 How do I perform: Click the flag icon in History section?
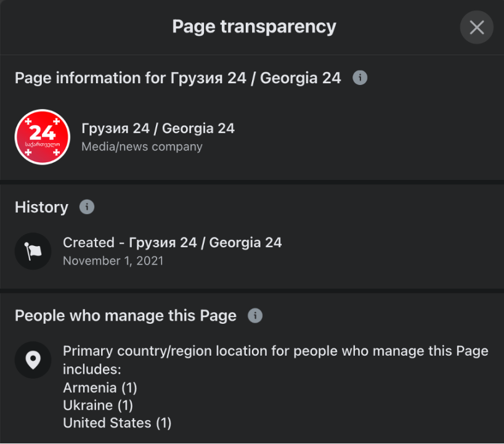pos(33,251)
